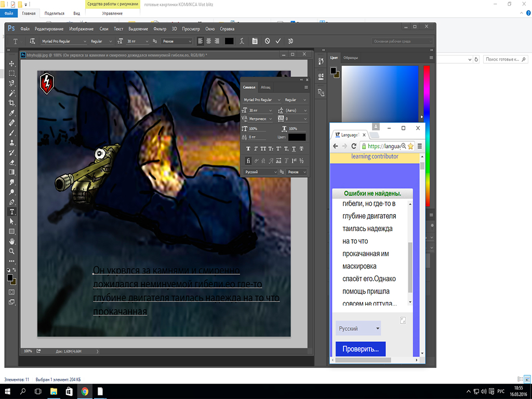Click text color swatch in options bar

229,41
